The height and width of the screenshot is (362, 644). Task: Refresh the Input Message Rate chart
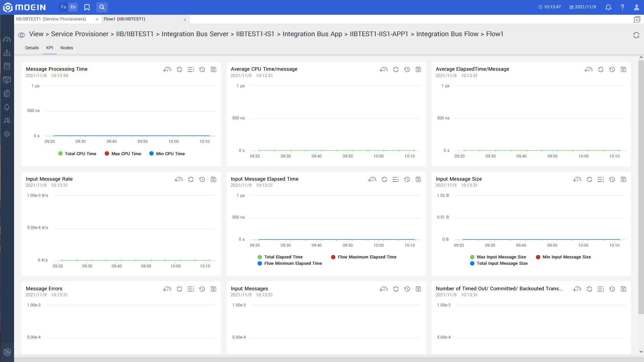tap(191, 179)
